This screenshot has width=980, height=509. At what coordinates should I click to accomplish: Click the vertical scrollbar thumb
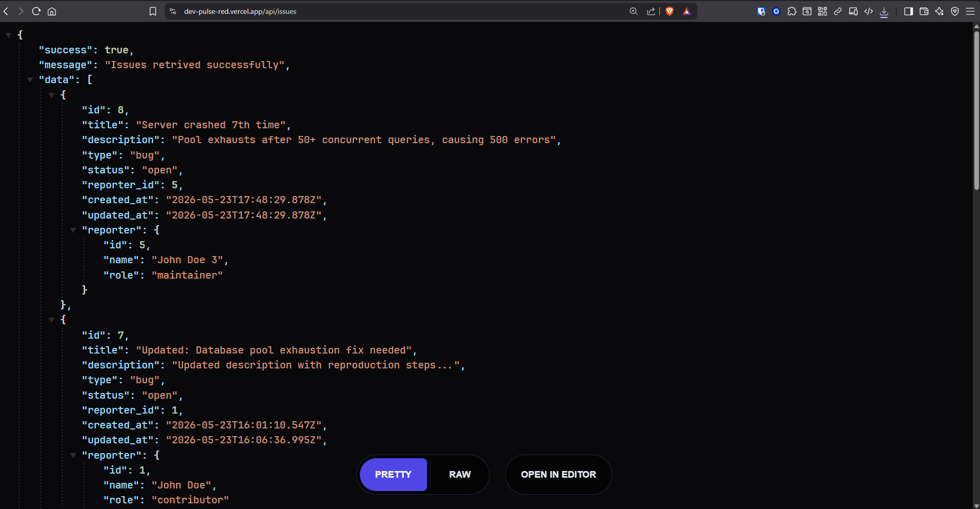[x=976, y=110]
